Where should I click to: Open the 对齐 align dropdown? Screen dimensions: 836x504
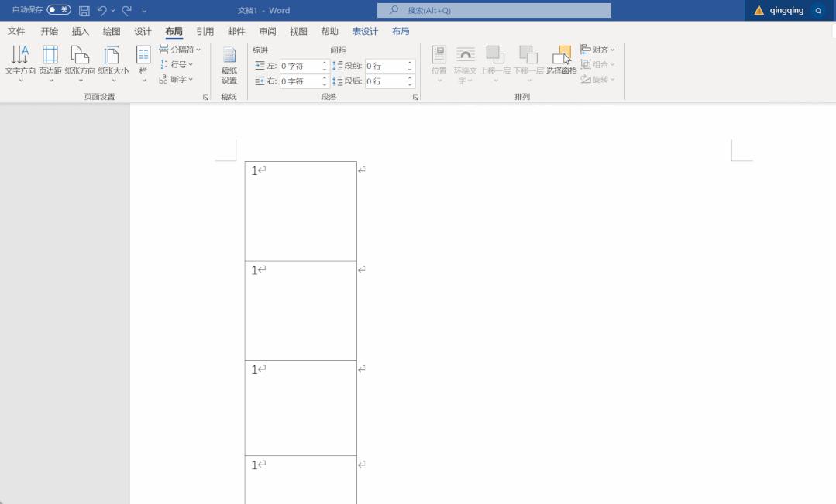pos(598,50)
